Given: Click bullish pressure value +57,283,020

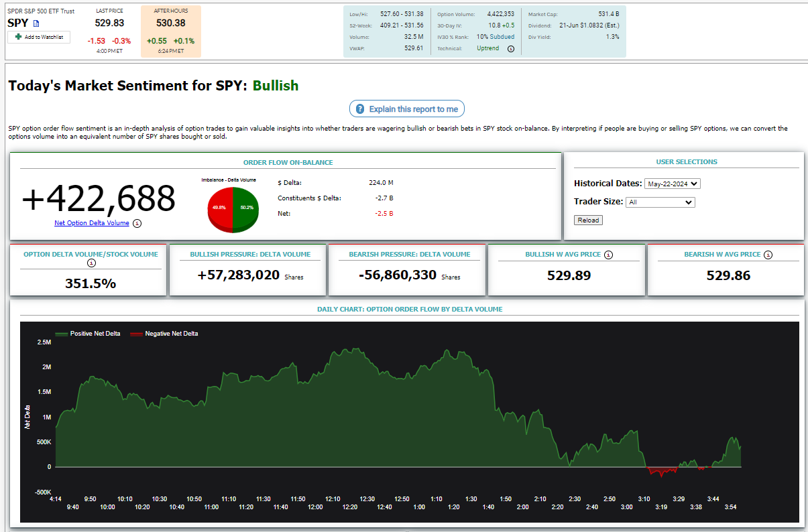Looking at the screenshot, I should [x=239, y=275].
